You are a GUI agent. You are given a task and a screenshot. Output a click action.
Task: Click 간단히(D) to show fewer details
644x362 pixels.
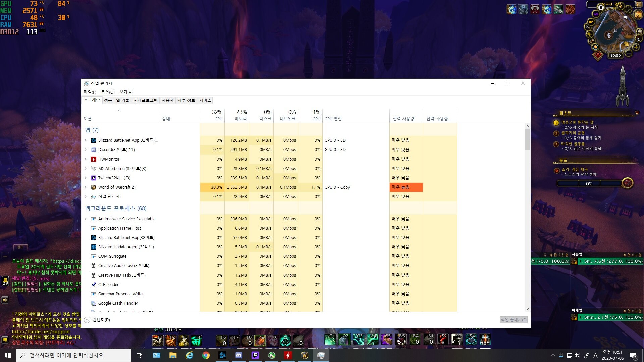97,320
